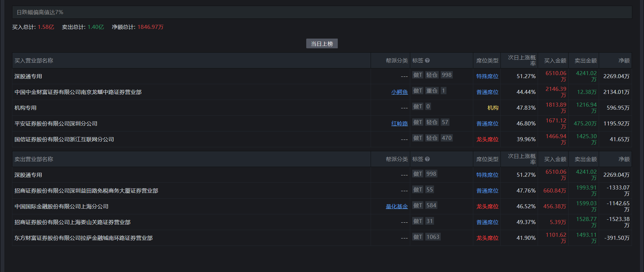Sort by 净额 column in sell table
Screen dimensions: 644x272
point(624,159)
